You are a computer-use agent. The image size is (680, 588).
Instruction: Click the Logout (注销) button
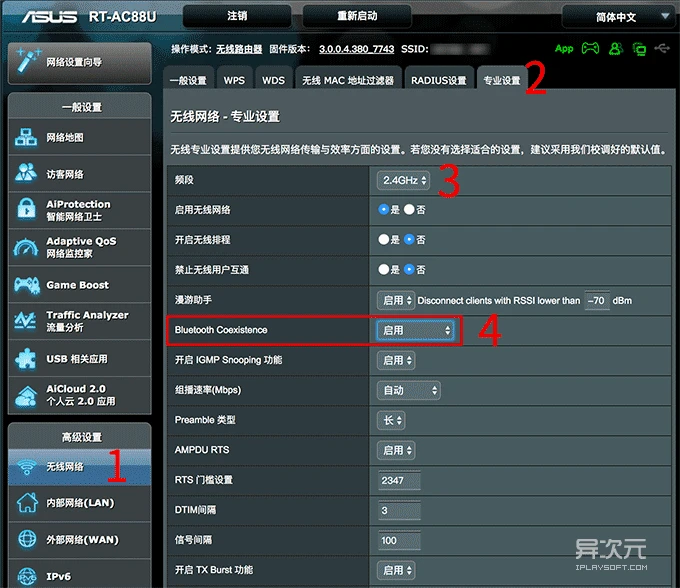[237, 16]
